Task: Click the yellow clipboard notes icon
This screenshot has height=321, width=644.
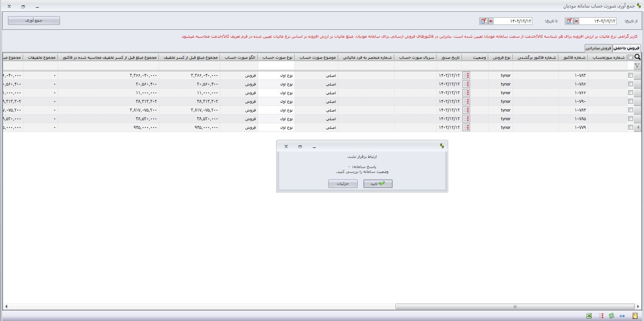Action: 635,316
